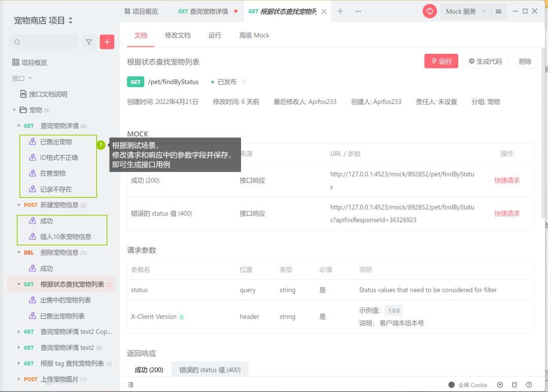The width and height of the screenshot is (548, 392).
Task: Click the red plus add button
Action: 107,42
